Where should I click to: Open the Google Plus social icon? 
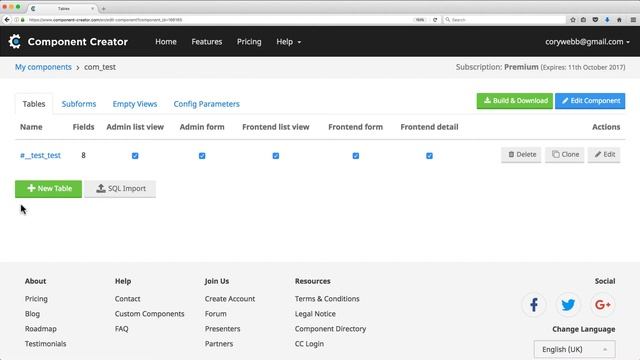pyautogui.click(x=602, y=304)
